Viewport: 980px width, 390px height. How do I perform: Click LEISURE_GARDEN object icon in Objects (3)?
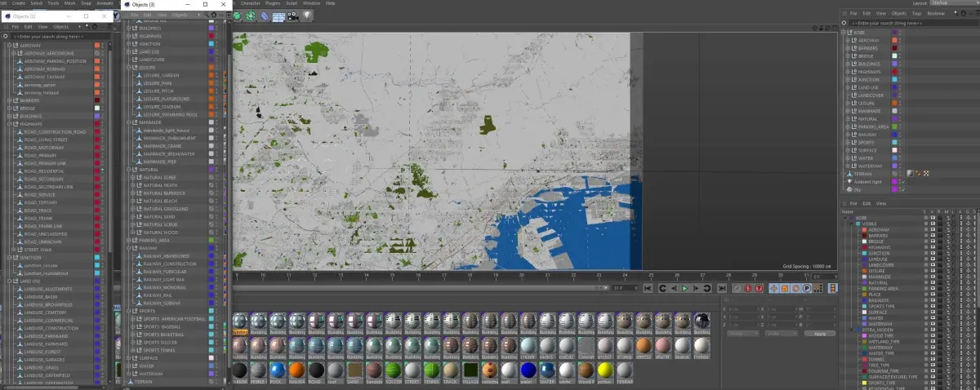coord(138,75)
